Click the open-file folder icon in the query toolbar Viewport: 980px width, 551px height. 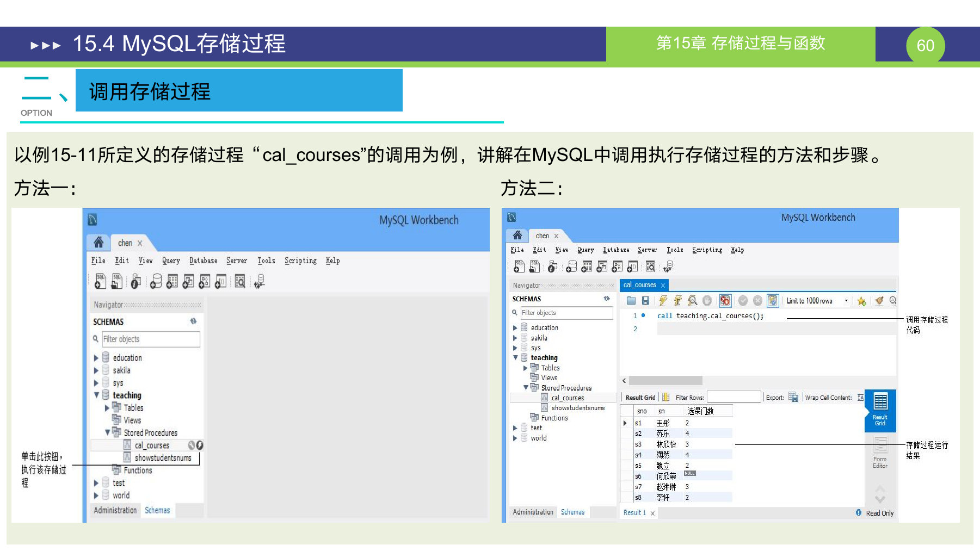(631, 300)
